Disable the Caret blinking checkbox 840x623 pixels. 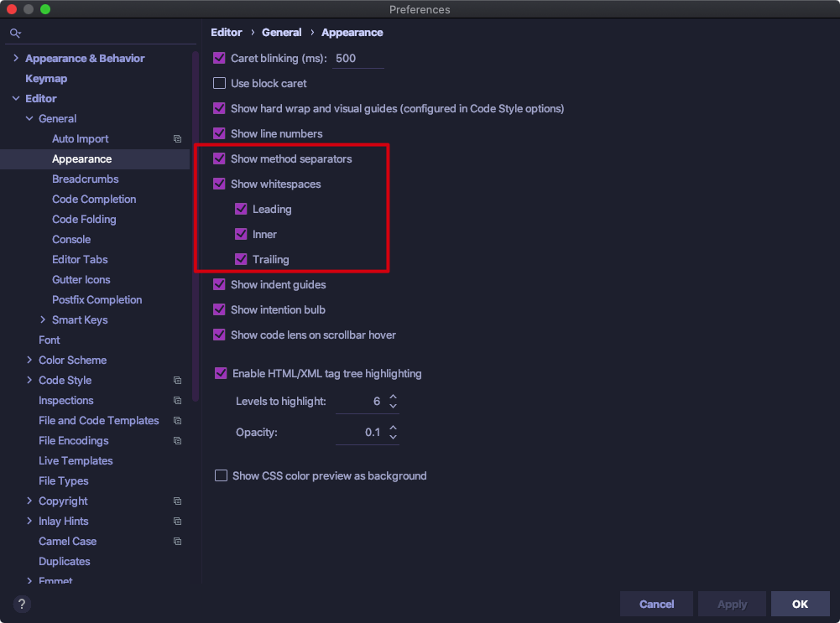click(220, 59)
